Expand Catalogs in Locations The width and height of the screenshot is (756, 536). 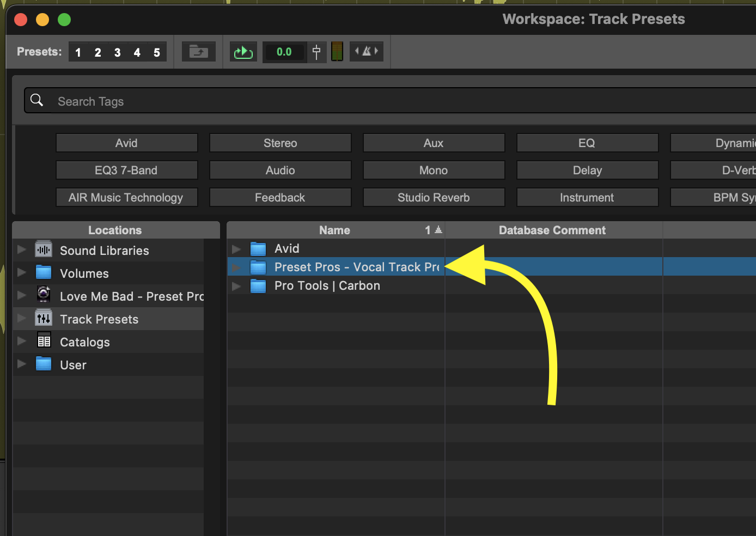pos(22,341)
